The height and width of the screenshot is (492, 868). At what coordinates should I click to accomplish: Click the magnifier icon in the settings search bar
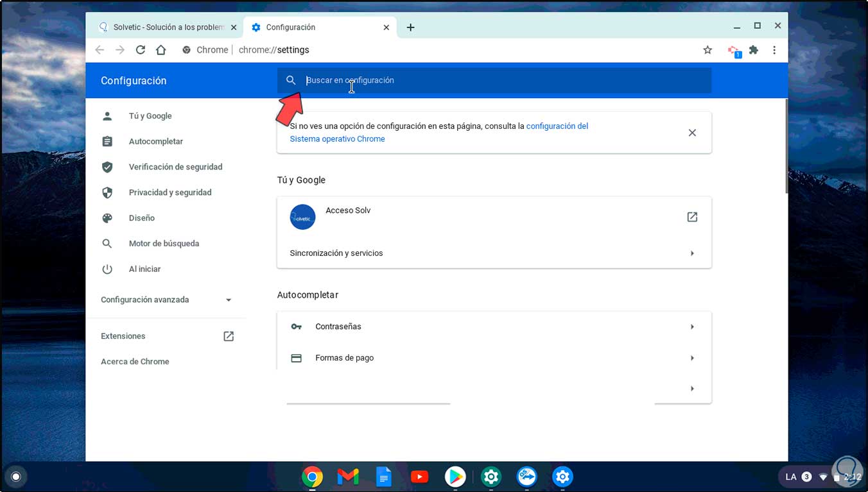(x=291, y=80)
